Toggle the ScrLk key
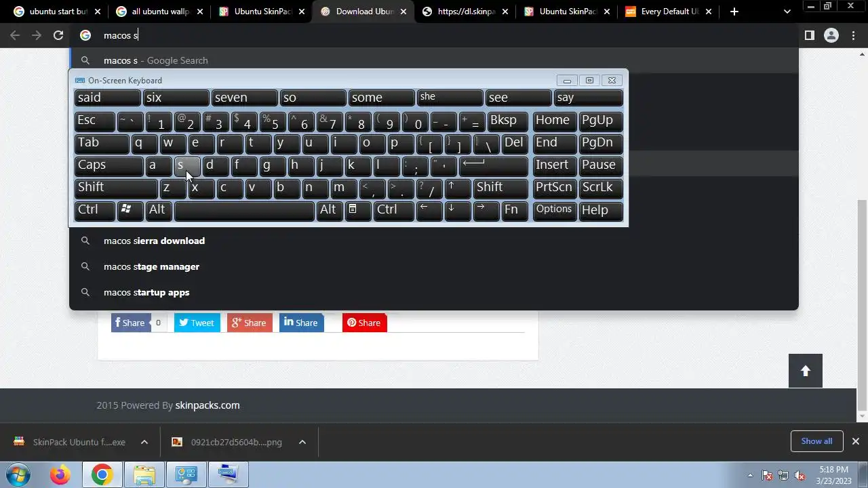868x488 pixels. tap(601, 188)
